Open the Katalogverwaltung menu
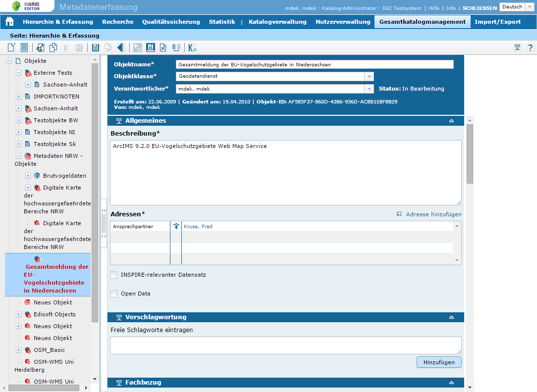 point(277,22)
